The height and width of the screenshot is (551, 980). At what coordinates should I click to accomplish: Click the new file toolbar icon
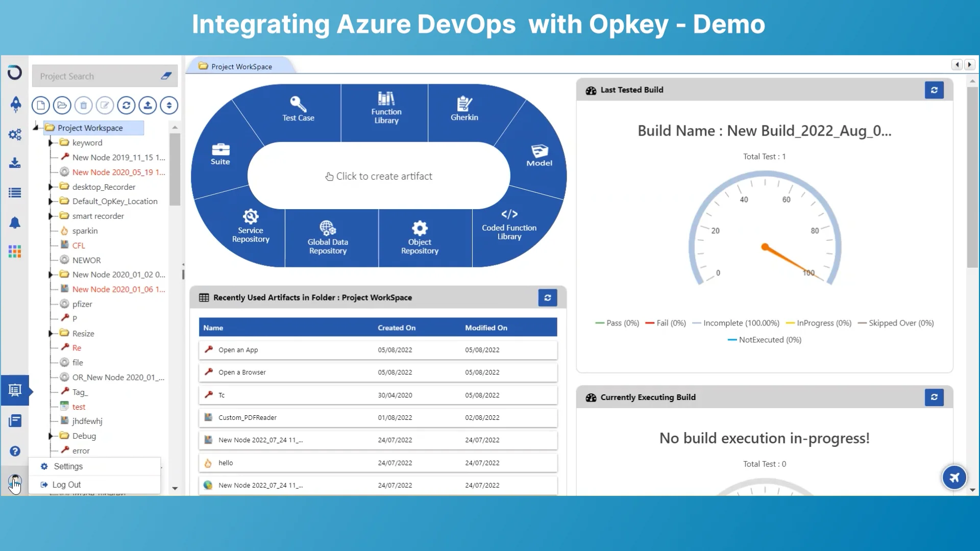(41, 106)
